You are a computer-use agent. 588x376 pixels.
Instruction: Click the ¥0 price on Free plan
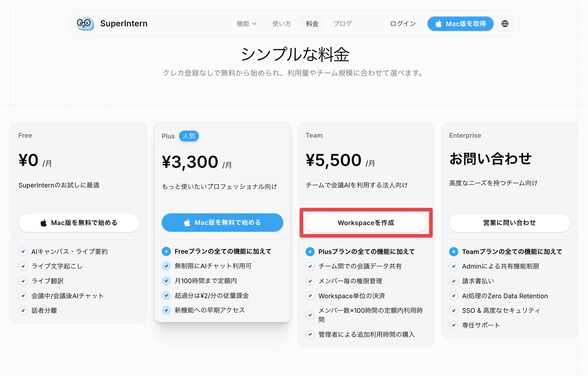[x=28, y=160]
